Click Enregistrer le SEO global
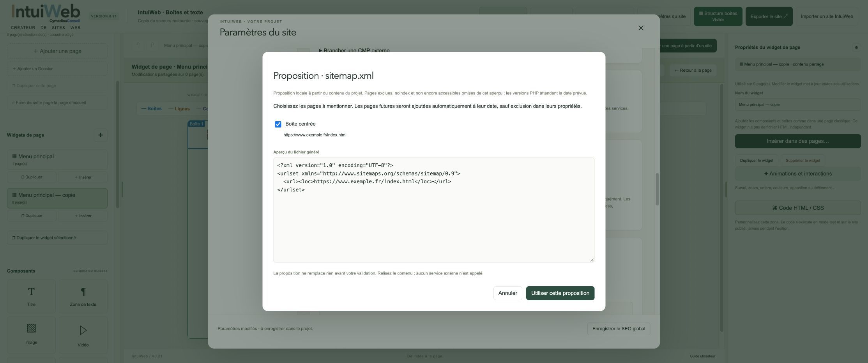This screenshot has height=363, width=868. (619, 329)
